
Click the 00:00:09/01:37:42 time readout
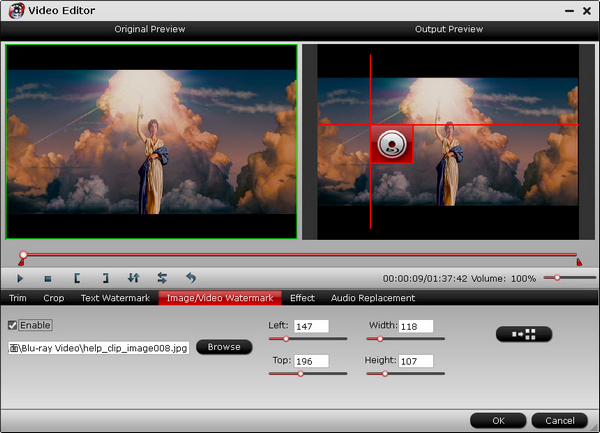tap(425, 279)
